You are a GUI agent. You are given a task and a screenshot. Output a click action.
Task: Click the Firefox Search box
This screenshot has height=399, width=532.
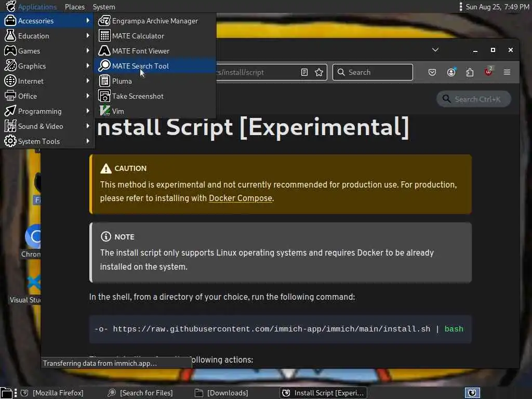coord(373,72)
